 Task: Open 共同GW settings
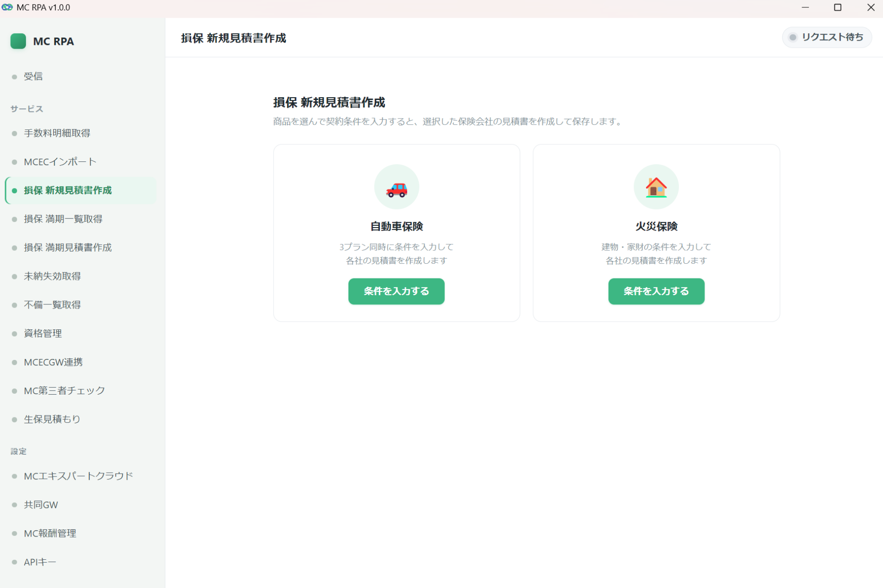pos(81,505)
